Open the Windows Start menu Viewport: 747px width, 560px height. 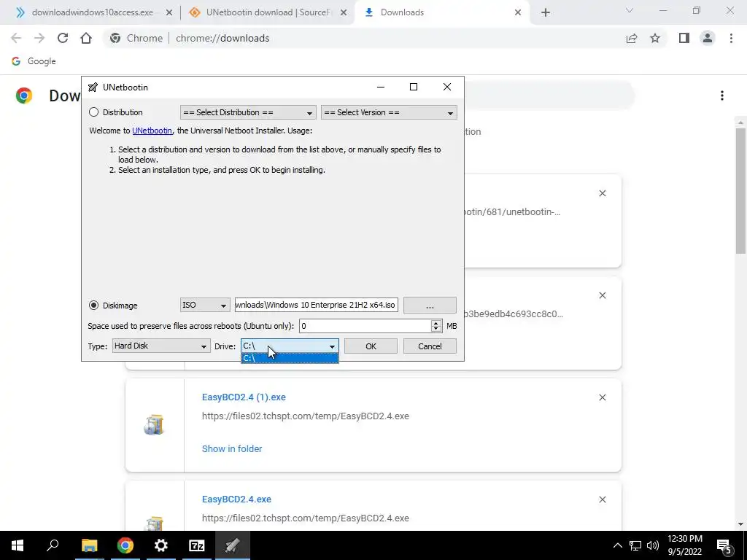18,545
